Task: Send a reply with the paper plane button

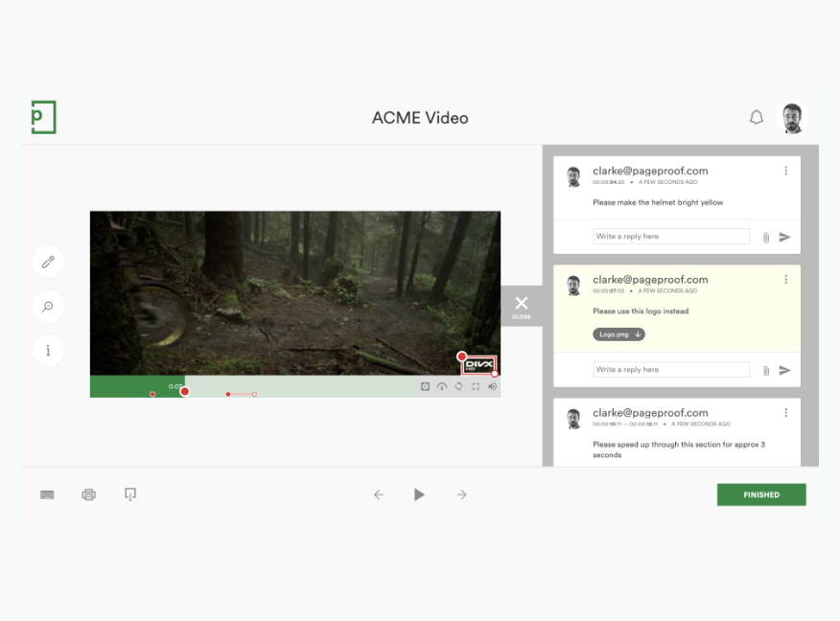Action: (785, 236)
